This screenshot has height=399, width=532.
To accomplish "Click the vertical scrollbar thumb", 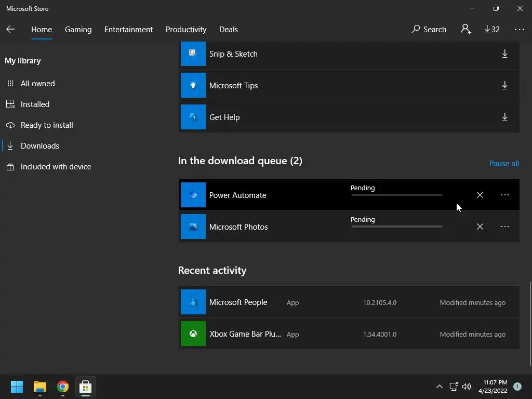I will (x=530, y=323).
